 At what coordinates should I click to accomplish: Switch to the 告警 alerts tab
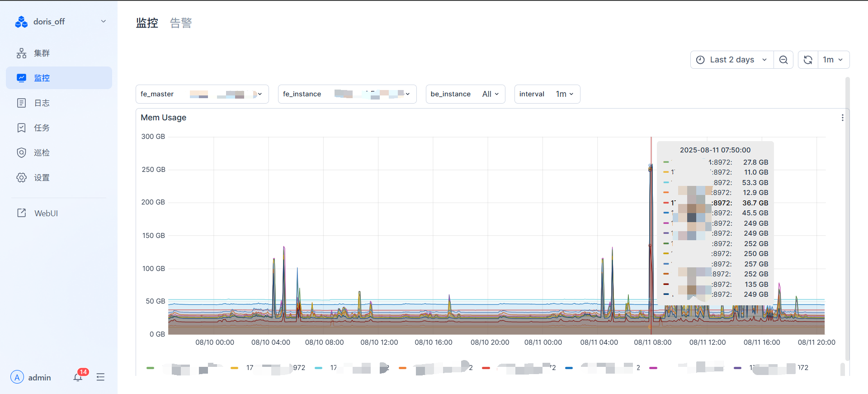(181, 23)
